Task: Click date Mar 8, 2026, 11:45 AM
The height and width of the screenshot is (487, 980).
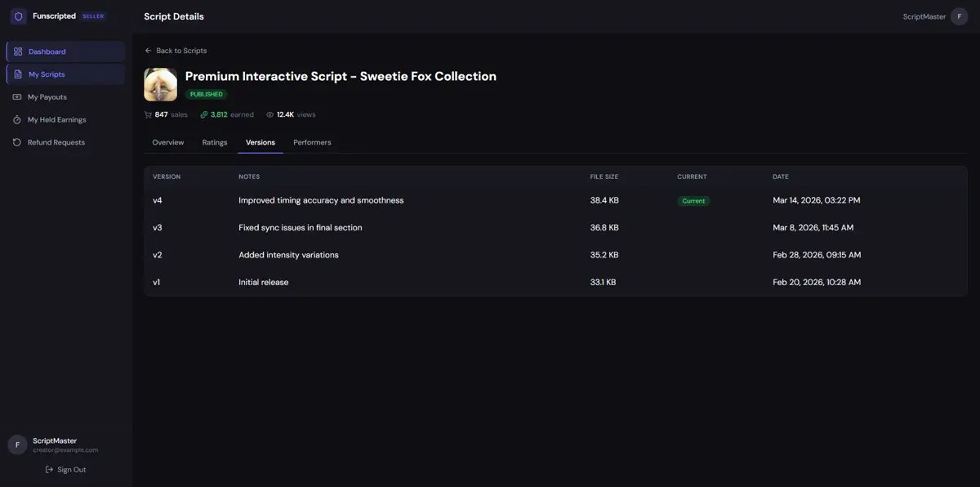Action: 813,228
